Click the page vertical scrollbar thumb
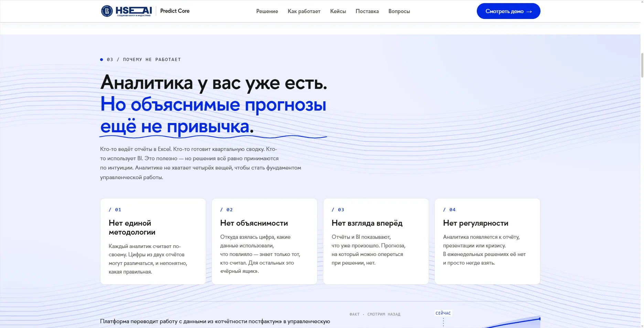The height and width of the screenshot is (328, 644). 642,65
